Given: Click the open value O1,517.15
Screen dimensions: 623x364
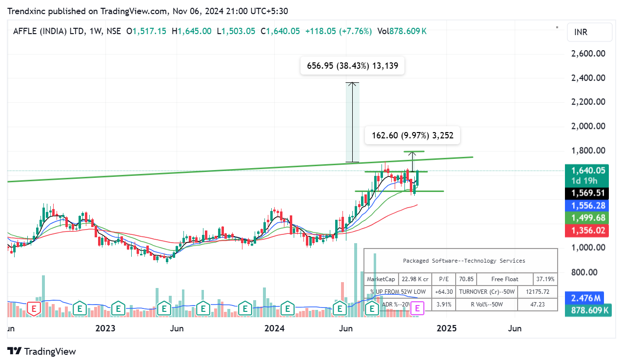Looking at the screenshot, I should (x=146, y=31).
